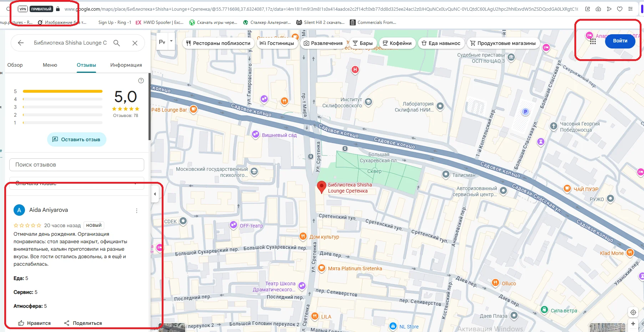The image size is (644, 332).
Task: Click Aida Aniyarova's avatar
Action: tap(19, 210)
